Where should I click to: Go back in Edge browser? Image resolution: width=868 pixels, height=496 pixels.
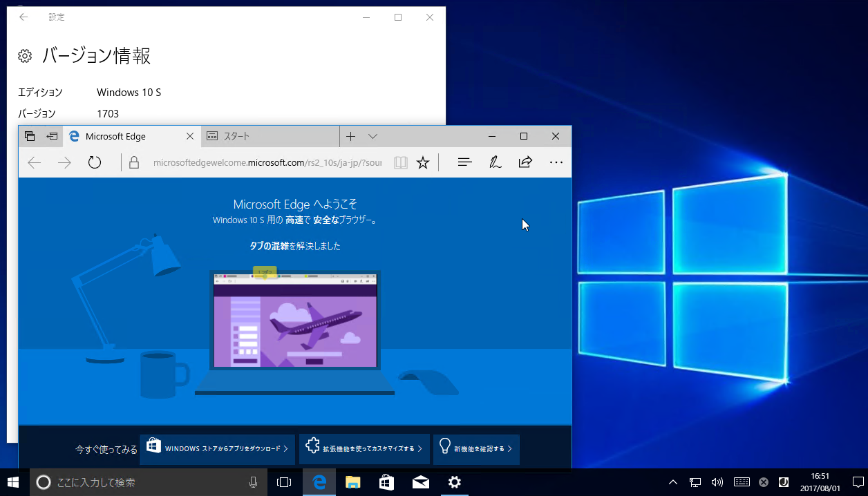click(x=34, y=162)
